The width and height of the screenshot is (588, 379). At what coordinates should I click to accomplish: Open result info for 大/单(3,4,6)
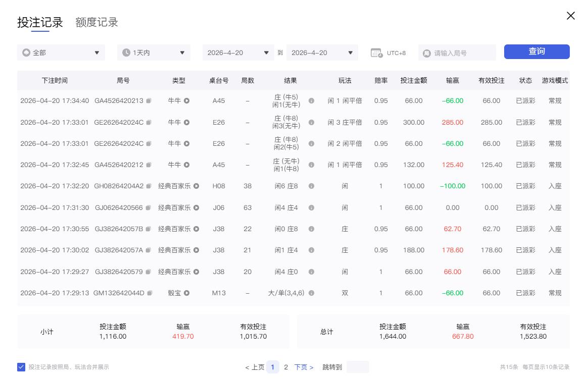tap(311, 293)
